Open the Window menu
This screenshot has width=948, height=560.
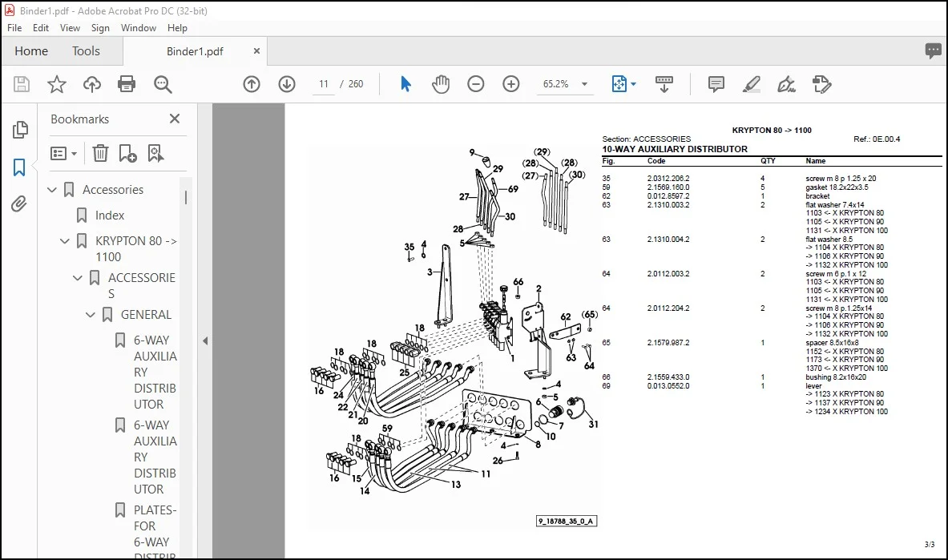139,28
